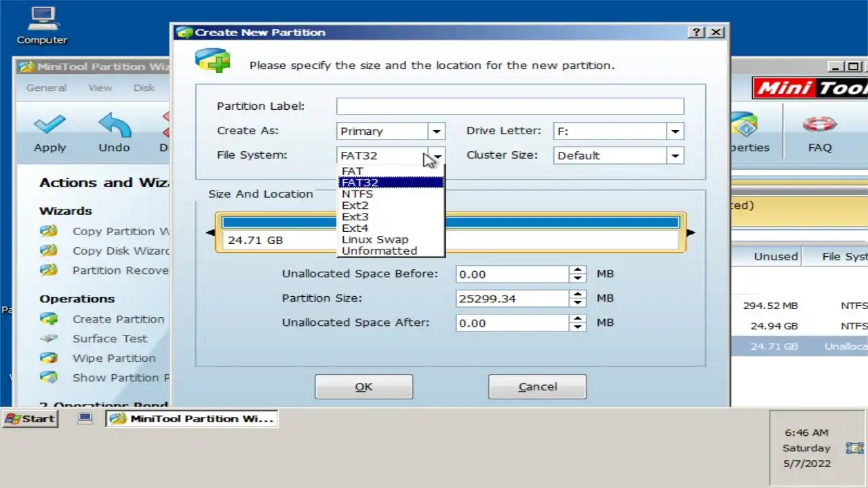Select FAT from file system list
868x488 pixels.
(x=391, y=171)
